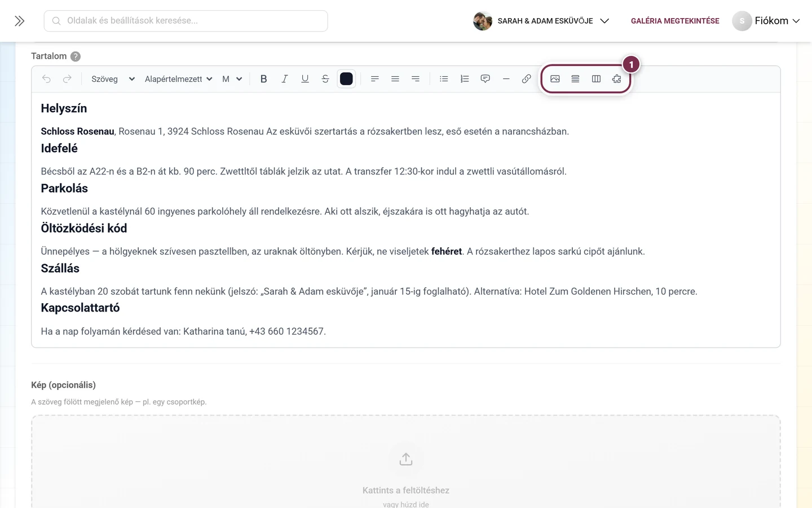Screen dimensions: 812x508
Task: Open the Szöveg text style dropdown
Action: click(x=113, y=79)
